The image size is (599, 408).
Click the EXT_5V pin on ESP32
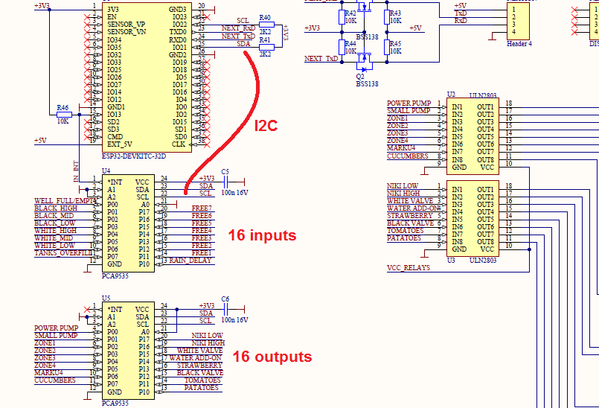[120, 144]
